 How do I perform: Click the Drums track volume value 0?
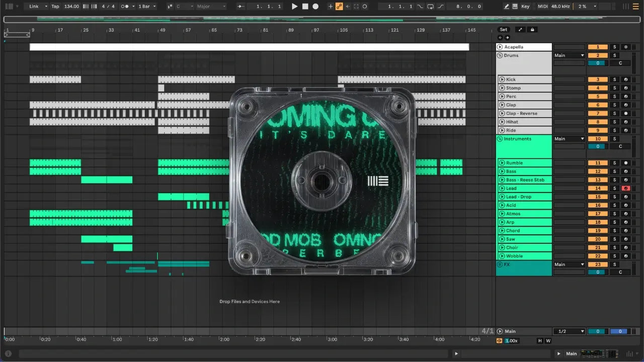click(598, 63)
